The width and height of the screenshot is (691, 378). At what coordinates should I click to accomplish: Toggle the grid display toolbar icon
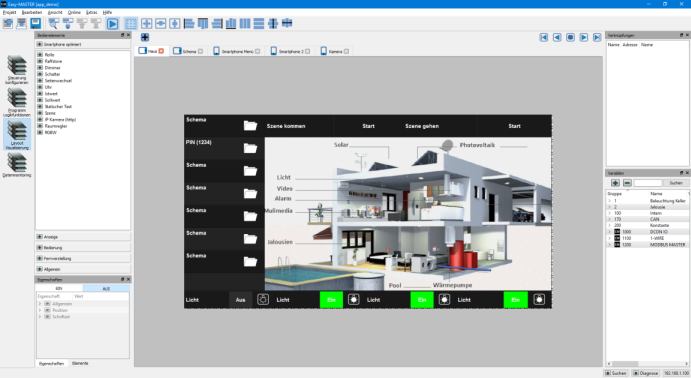coord(131,24)
